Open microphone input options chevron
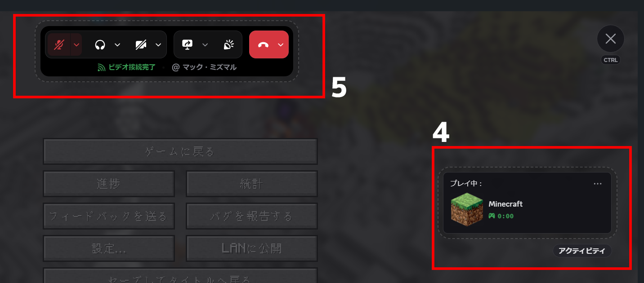This screenshot has width=644, height=283. click(x=76, y=44)
